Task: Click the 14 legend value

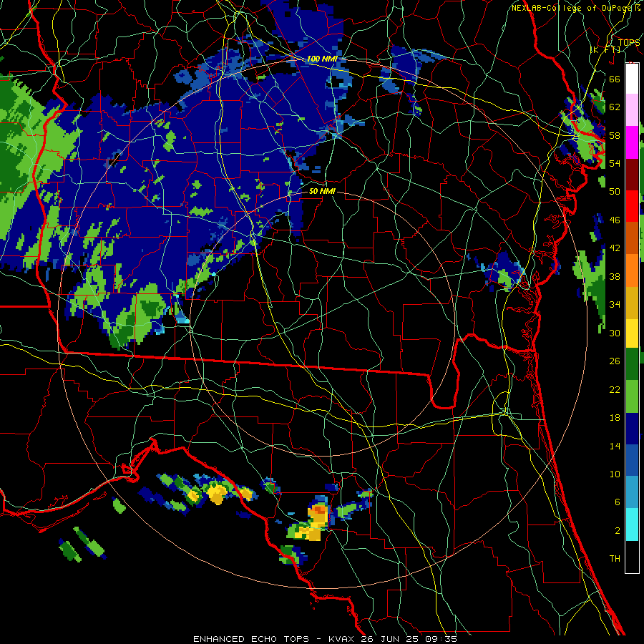Action: tap(615, 446)
